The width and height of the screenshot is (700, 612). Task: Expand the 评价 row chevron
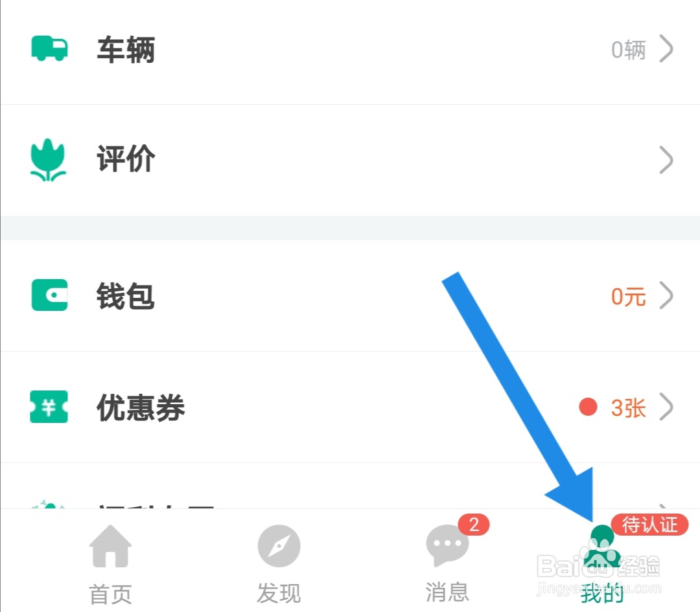click(666, 160)
